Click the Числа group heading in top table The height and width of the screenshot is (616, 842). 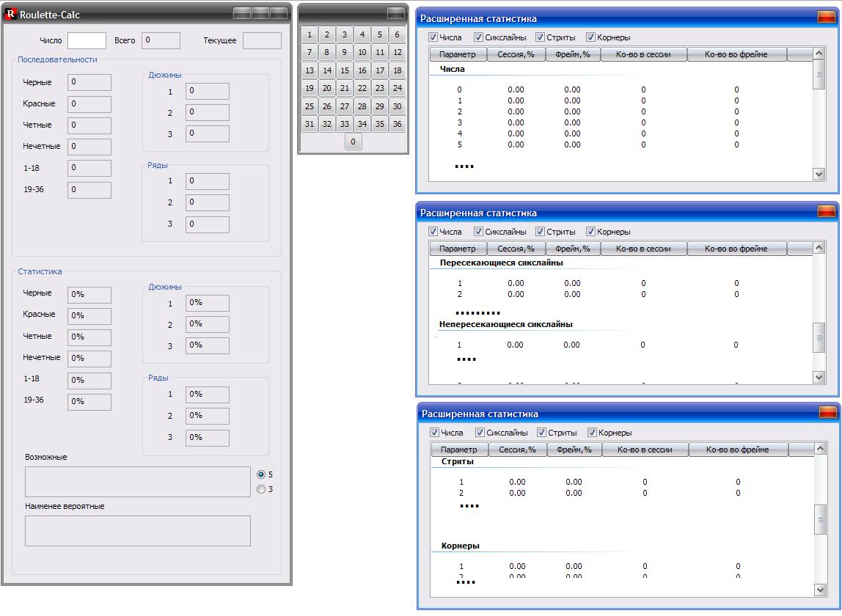(x=452, y=69)
